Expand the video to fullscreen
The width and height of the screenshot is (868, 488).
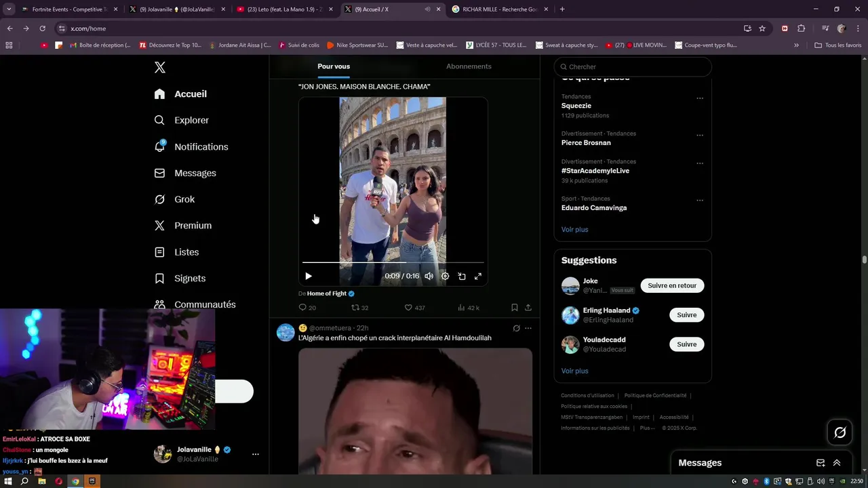pyautogui.click(x=478, y=276)
